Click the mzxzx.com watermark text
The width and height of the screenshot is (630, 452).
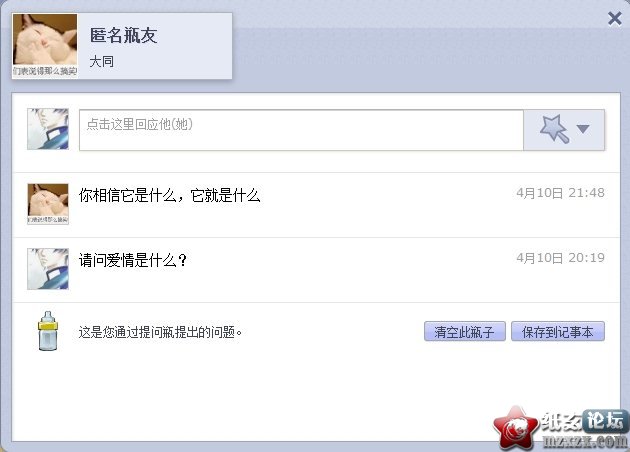point(585,441)
